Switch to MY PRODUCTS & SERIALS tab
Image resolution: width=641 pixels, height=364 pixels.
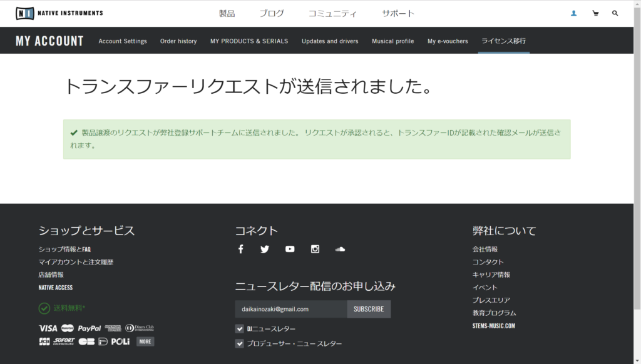pyautogui.click(x=249, y=41)
